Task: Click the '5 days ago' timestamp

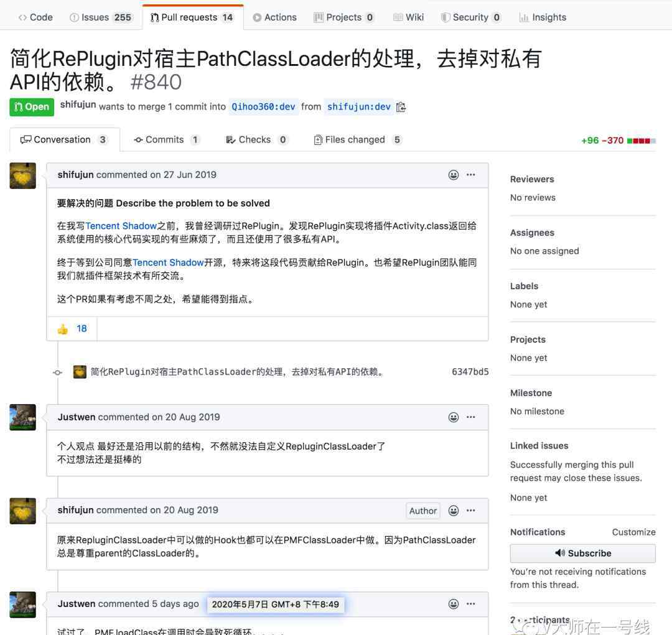Action: [175, 604]
